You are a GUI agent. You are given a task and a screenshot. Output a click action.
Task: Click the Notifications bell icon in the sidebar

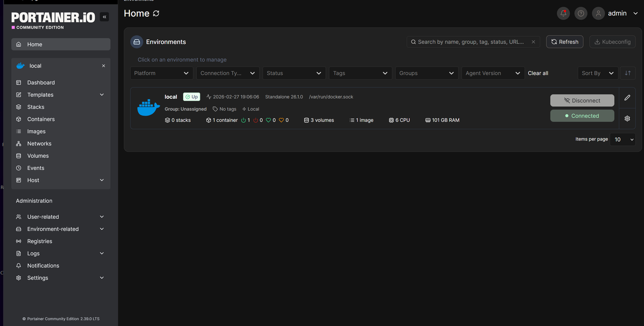(x=19, y=266)
